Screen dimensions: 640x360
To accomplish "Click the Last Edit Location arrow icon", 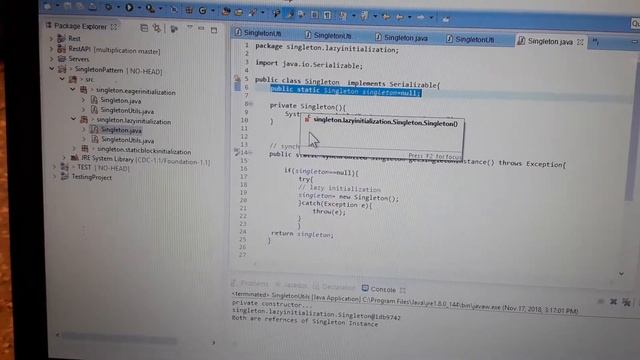I will point(386,17).
